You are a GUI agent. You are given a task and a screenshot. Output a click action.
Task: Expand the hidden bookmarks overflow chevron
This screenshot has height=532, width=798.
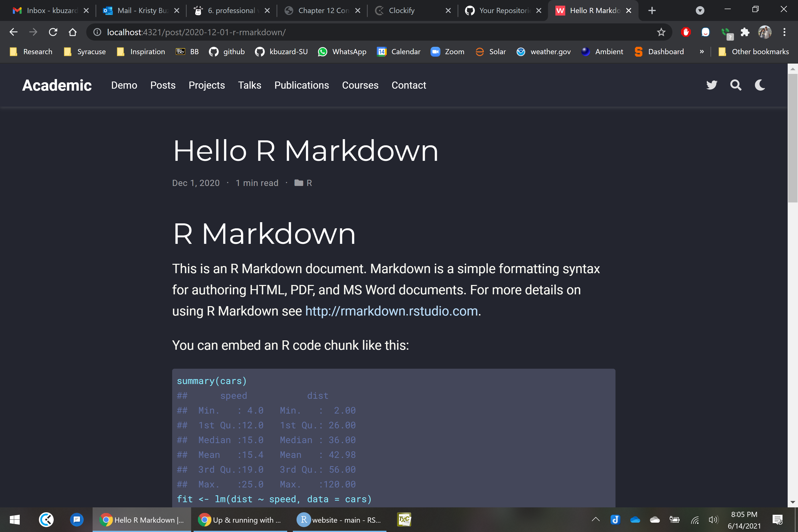702,51
